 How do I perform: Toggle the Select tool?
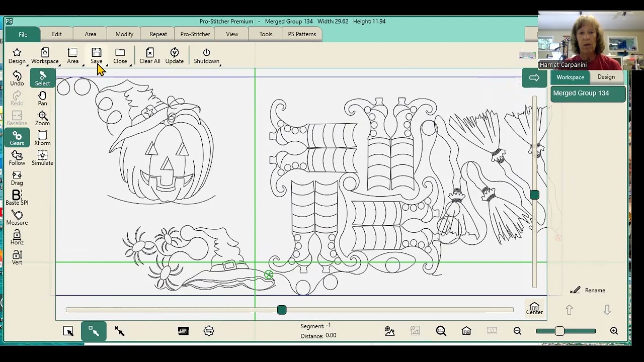coord(42,78)
